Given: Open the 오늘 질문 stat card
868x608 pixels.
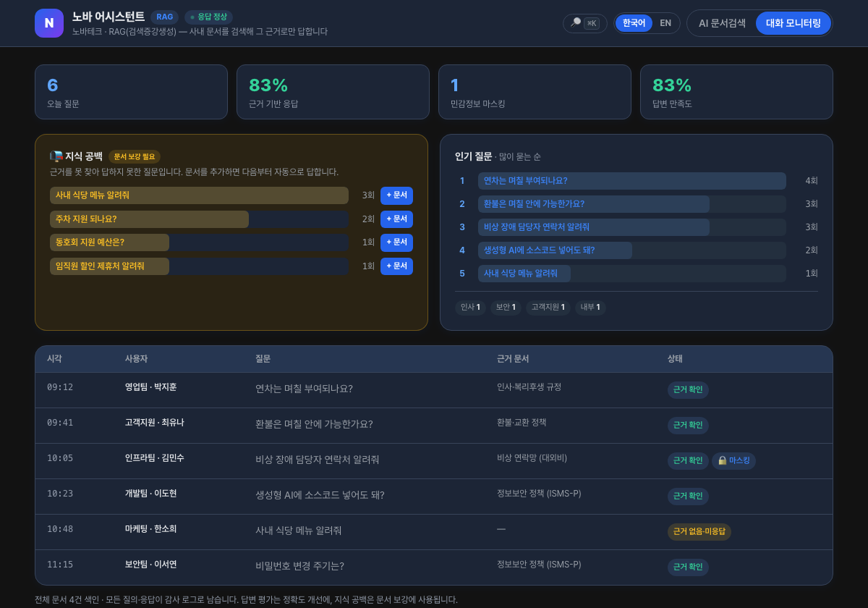Looking at the screenshot, I should 131,92.
